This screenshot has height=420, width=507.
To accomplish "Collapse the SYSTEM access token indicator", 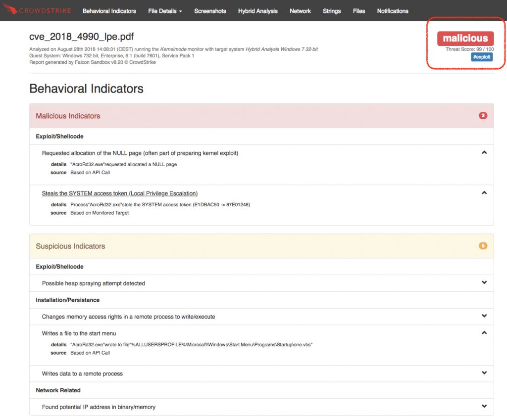I will 484,193.
